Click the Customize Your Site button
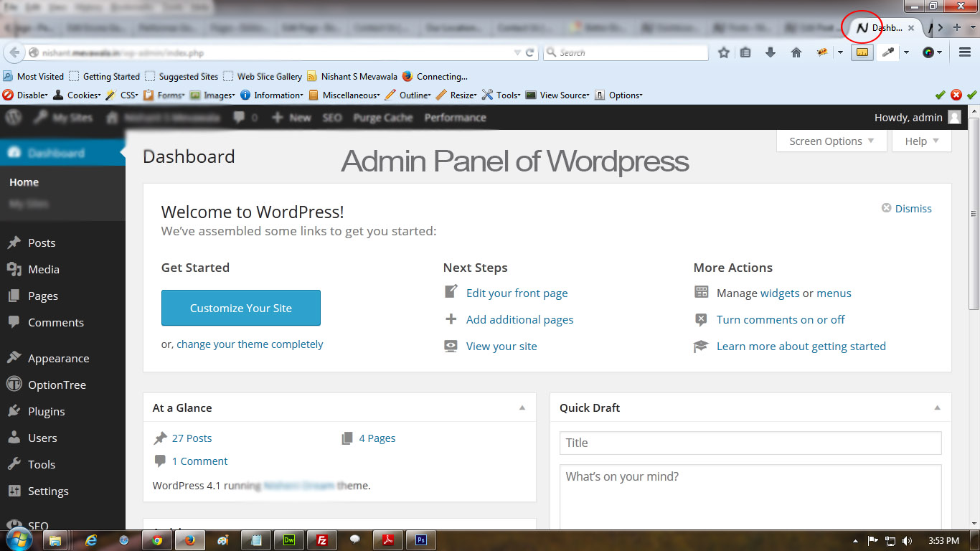 click(241, 307)
